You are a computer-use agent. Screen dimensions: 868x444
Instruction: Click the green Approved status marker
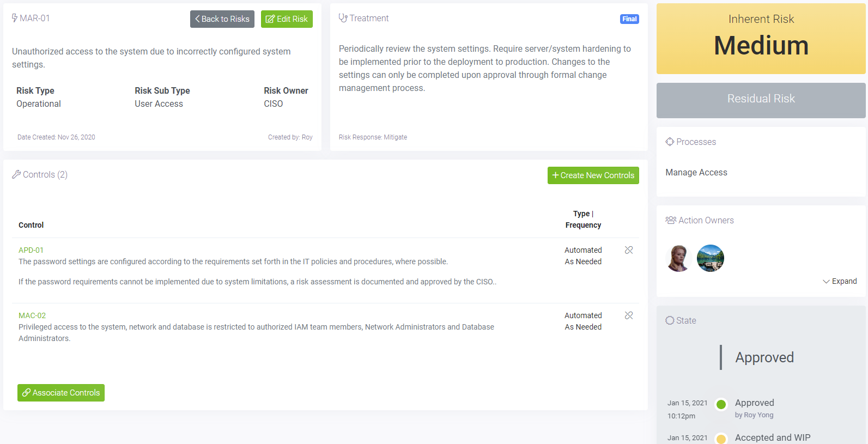tap(721, 404)
